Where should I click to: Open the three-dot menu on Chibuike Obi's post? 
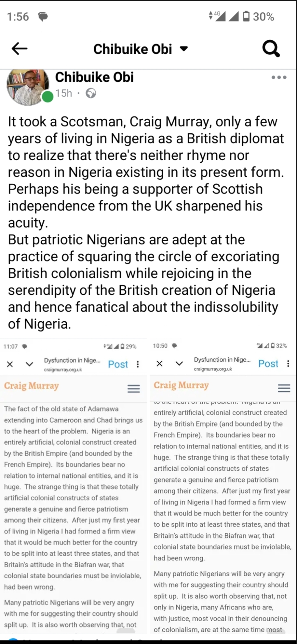click(x=279, y=77)
